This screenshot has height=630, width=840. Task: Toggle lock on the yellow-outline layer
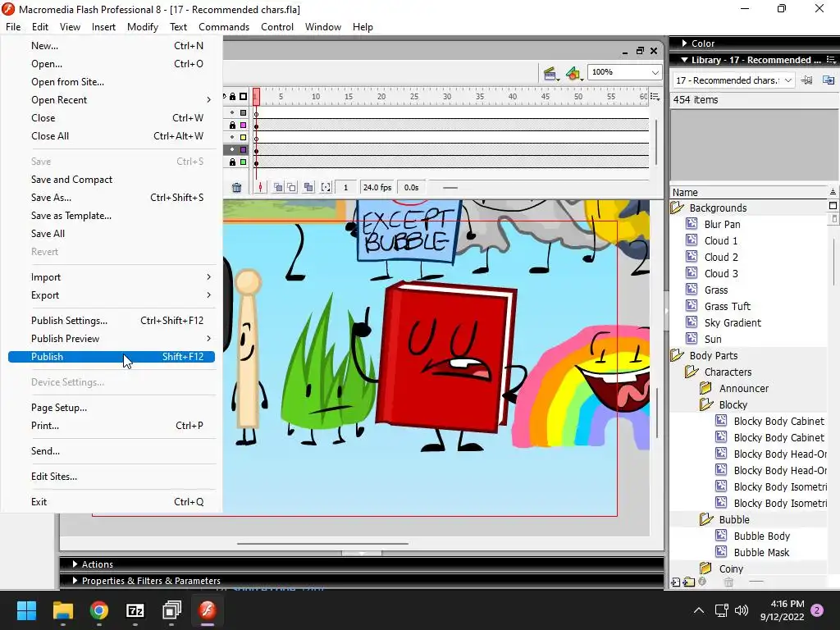pyautogui.click(x=232, y=137)
